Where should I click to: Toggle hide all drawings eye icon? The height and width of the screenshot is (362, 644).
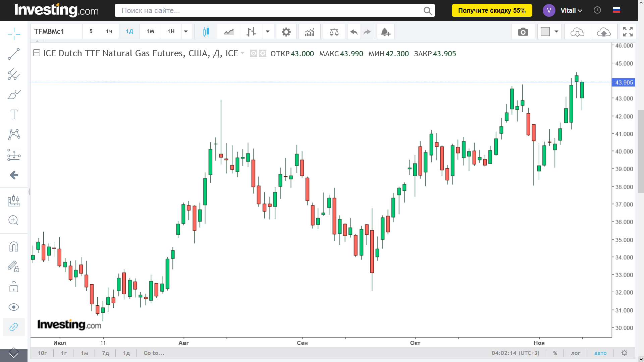[x=14, y=307]
